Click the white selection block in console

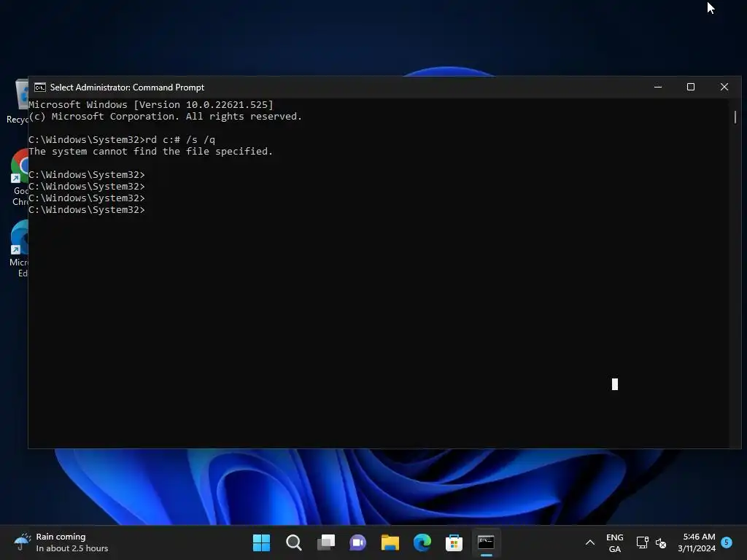click(614, 384)
